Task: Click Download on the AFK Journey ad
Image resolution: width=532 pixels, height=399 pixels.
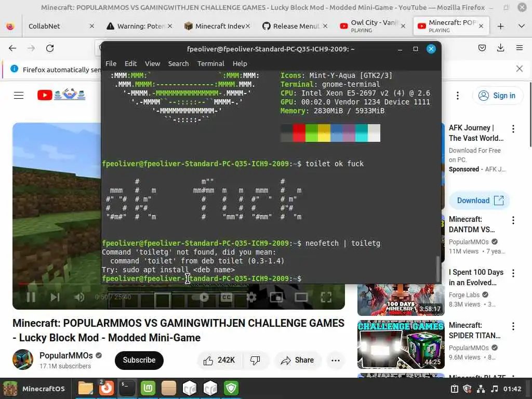Action: tap(480, 201)
